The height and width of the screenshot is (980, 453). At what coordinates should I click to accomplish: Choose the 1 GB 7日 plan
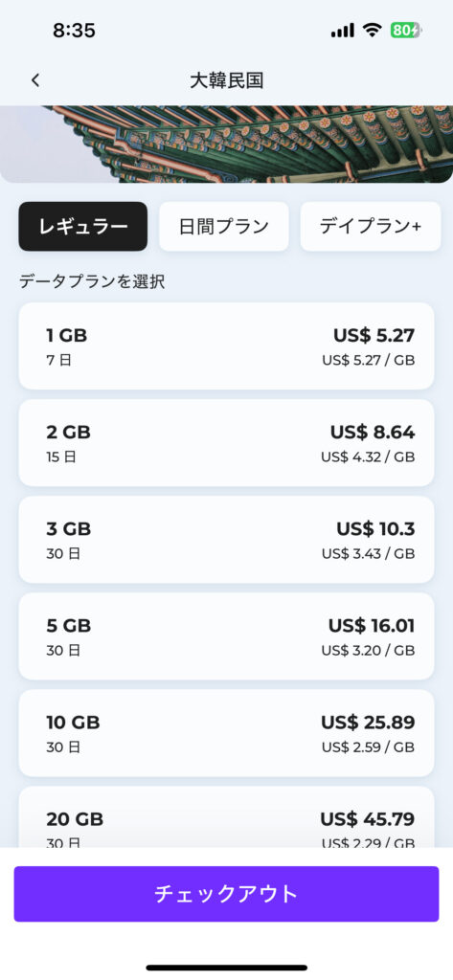[226, 346]
